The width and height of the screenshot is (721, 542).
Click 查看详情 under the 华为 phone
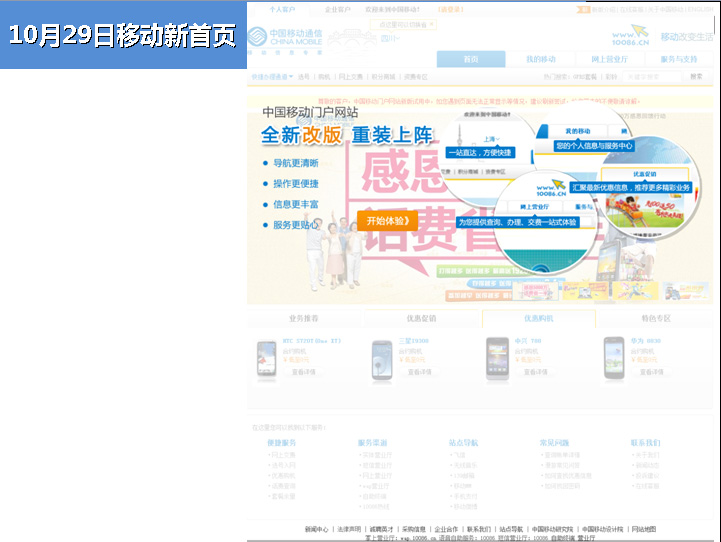[x=652, y=372]
